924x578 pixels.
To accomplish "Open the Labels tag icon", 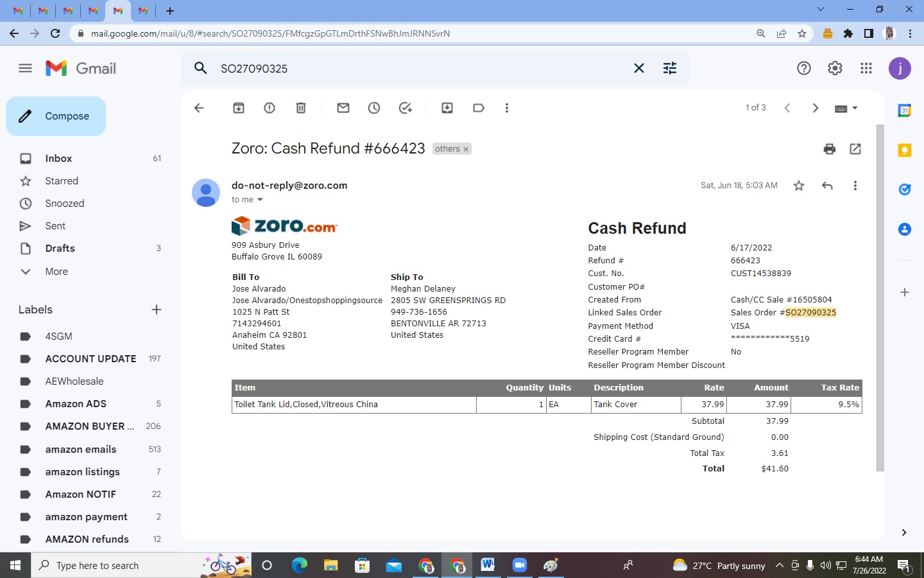I will [479, 108].
